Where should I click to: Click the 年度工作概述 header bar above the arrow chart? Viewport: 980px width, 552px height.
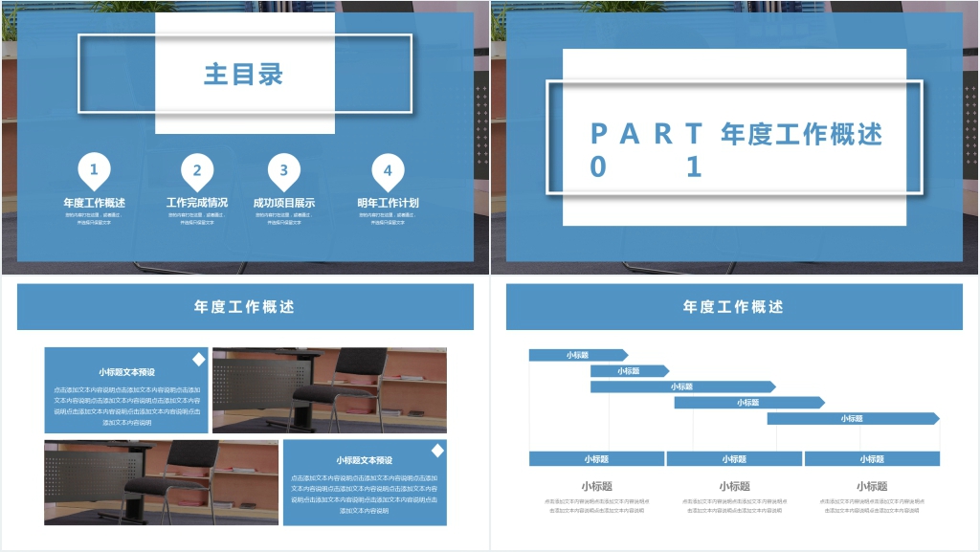(734, 307)
